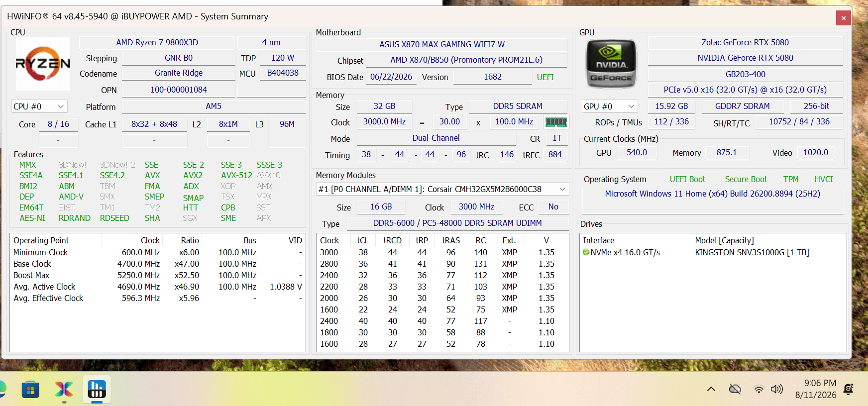The image size is (868, 406).
Task: Click the module clock 3000 MHz field
Action: [x=476, y=206]
